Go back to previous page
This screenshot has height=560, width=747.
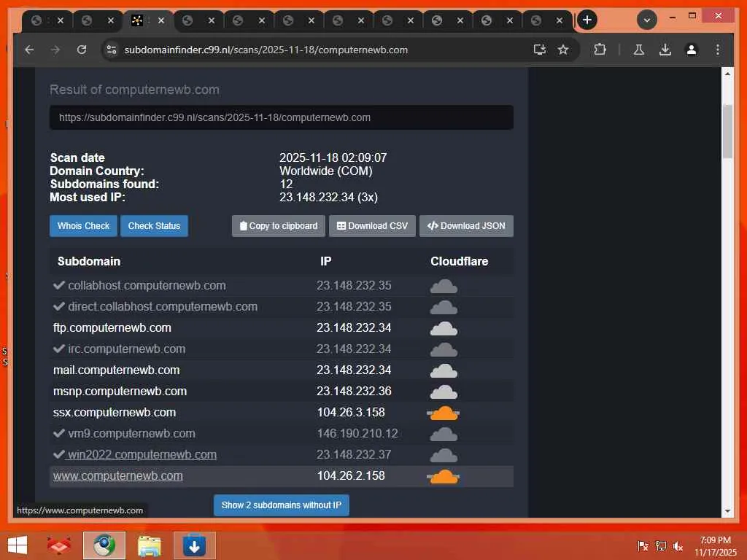29,50
